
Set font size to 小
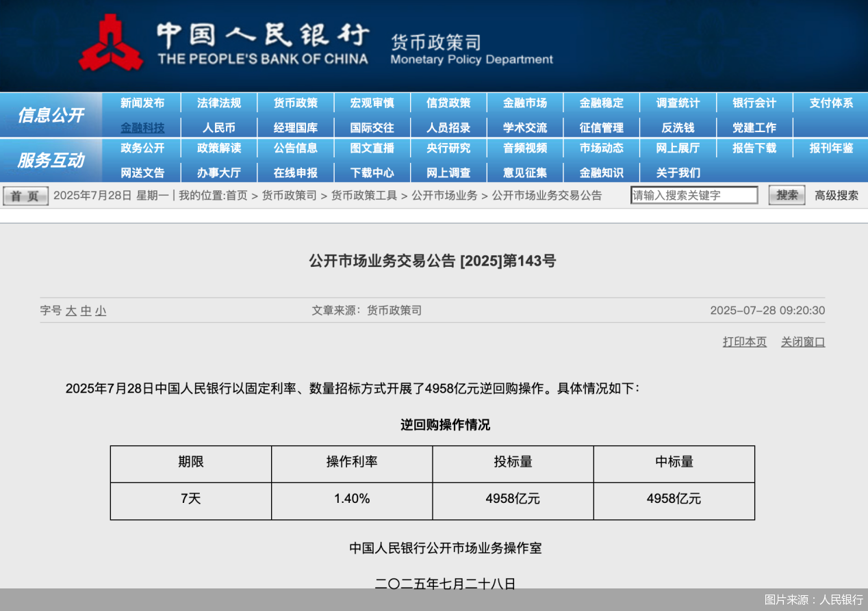point(101,311)
